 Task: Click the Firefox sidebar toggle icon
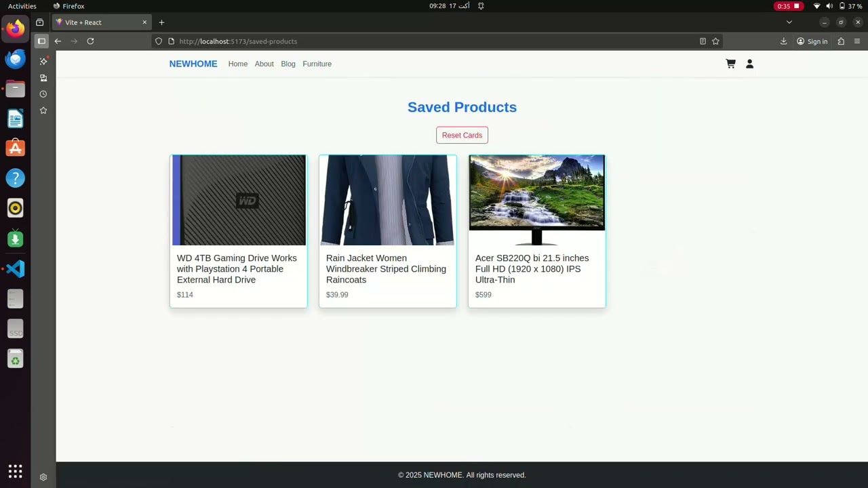[41, 41]
